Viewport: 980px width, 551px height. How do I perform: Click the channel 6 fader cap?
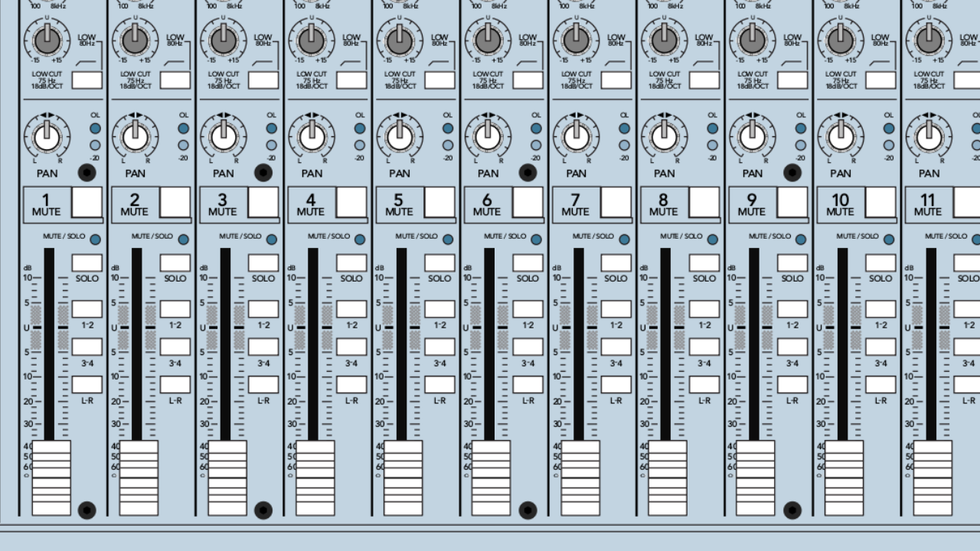487,478
